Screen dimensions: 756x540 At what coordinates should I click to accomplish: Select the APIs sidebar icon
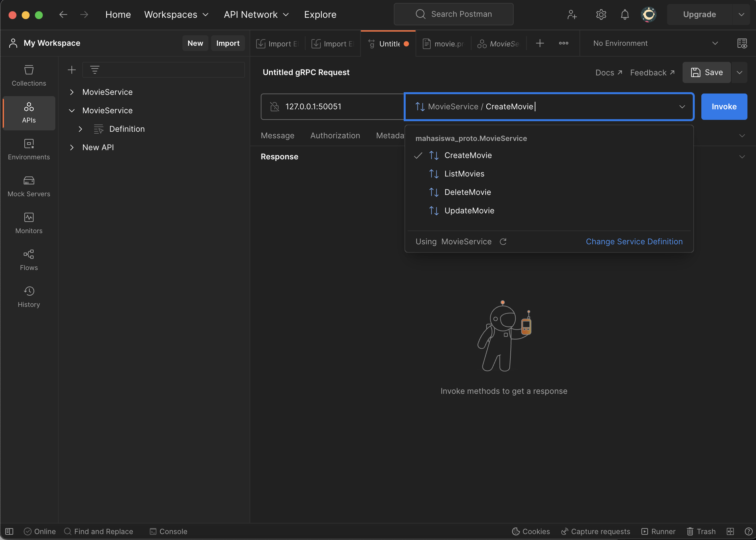pyautogui.click(x=29, y=113)
